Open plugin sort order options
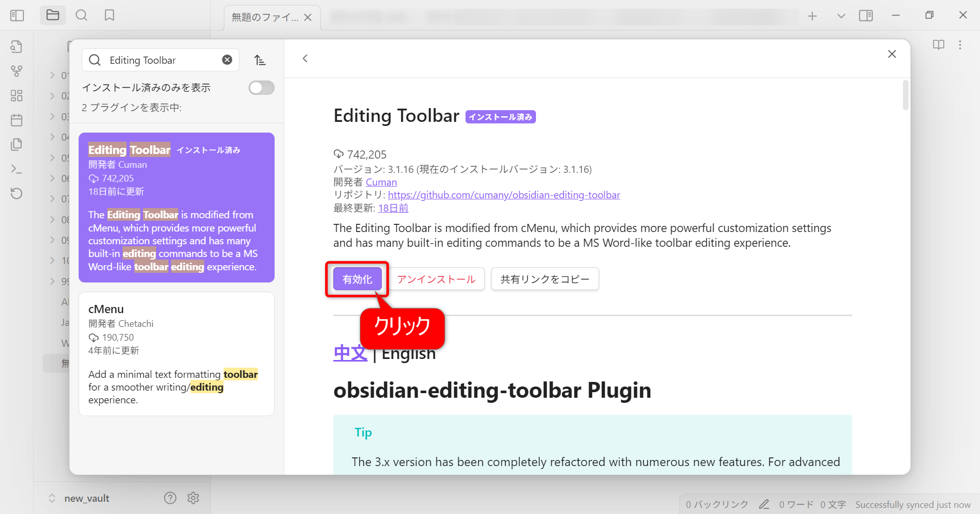 260,60
